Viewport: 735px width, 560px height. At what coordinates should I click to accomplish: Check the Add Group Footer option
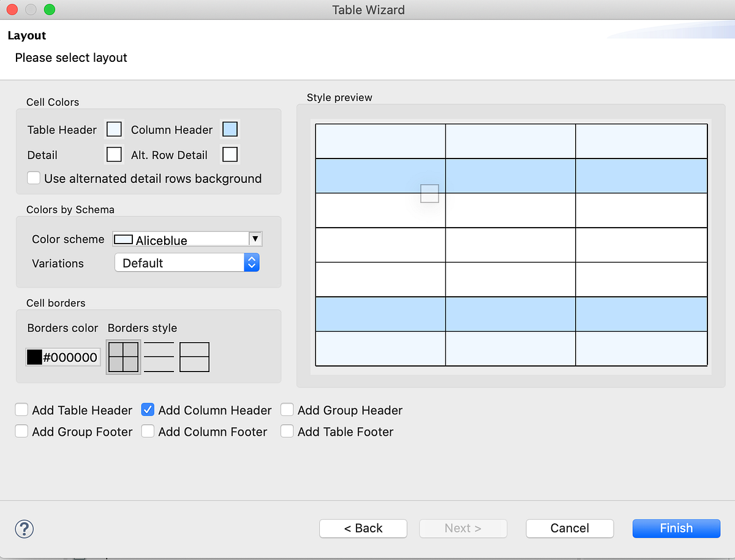click(21, 431)
